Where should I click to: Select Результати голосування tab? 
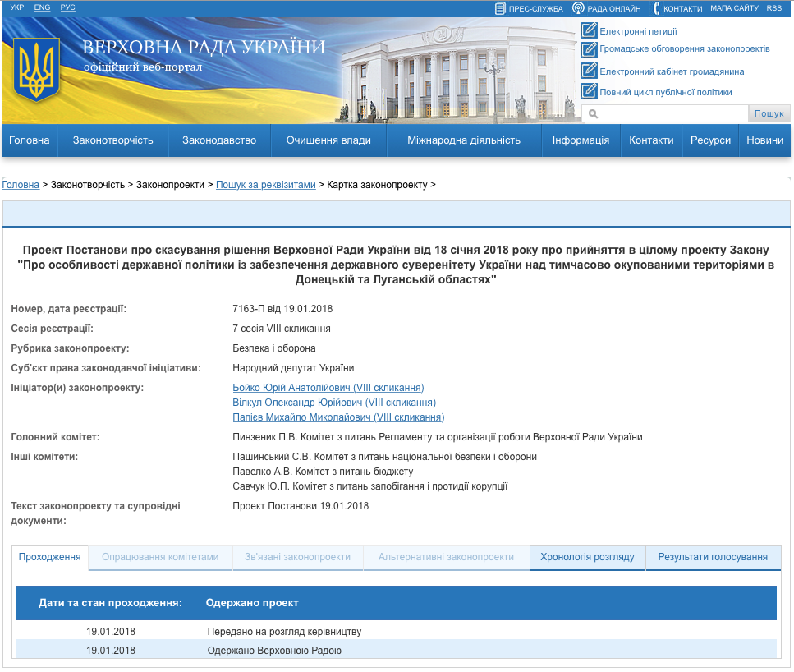coord(713,557)
